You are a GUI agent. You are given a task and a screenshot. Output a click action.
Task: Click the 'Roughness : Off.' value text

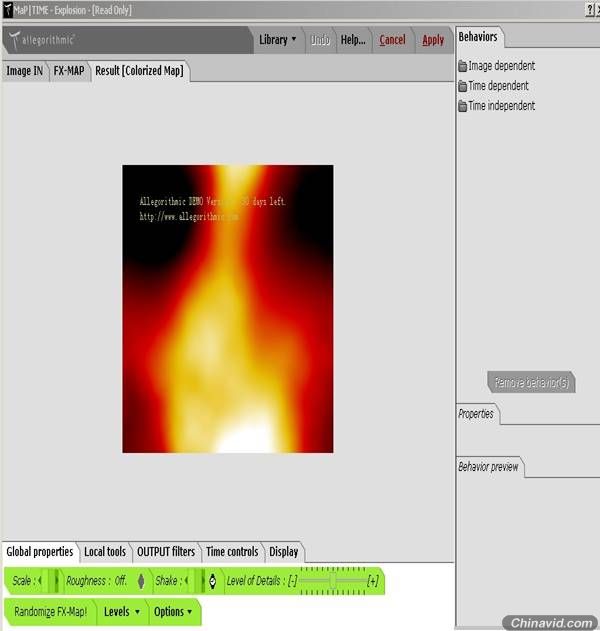coord(97,580)
